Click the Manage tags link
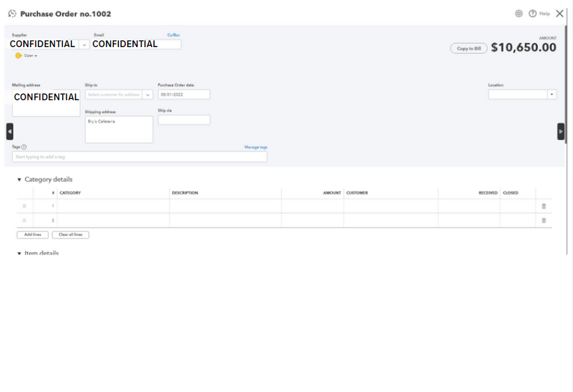573x392 pixels. pyautogui.click(x=256, y=147)
